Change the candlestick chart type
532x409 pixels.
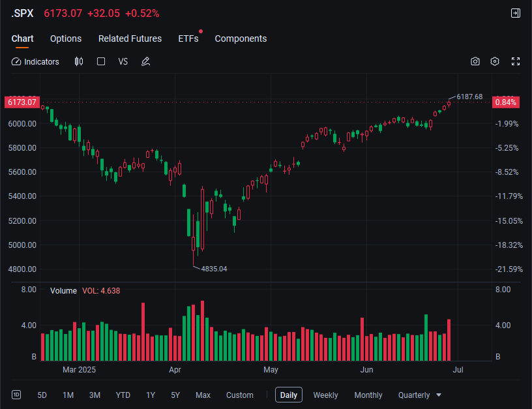point(79,61)
